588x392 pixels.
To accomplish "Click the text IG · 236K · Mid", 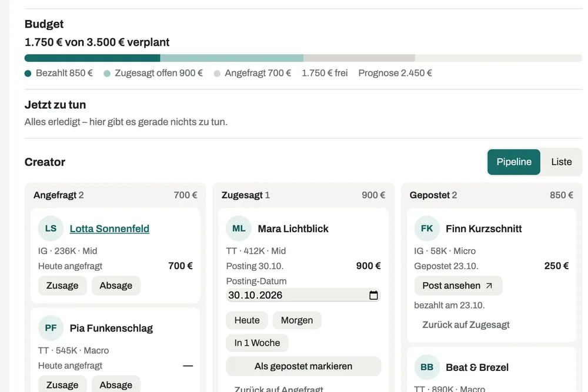I will click(x=68, y=251).
